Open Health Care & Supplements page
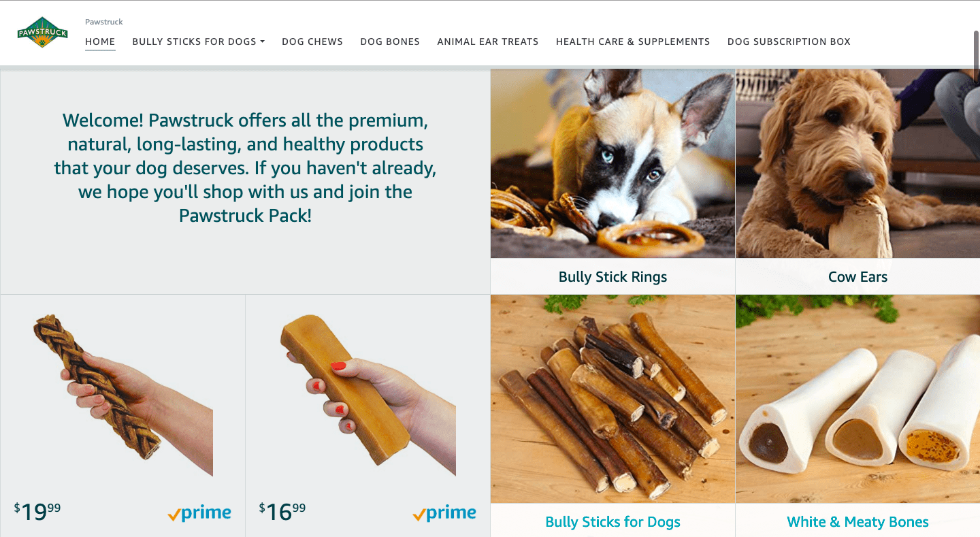Viewport: 980px width, 537px height. tap(633, 42)
